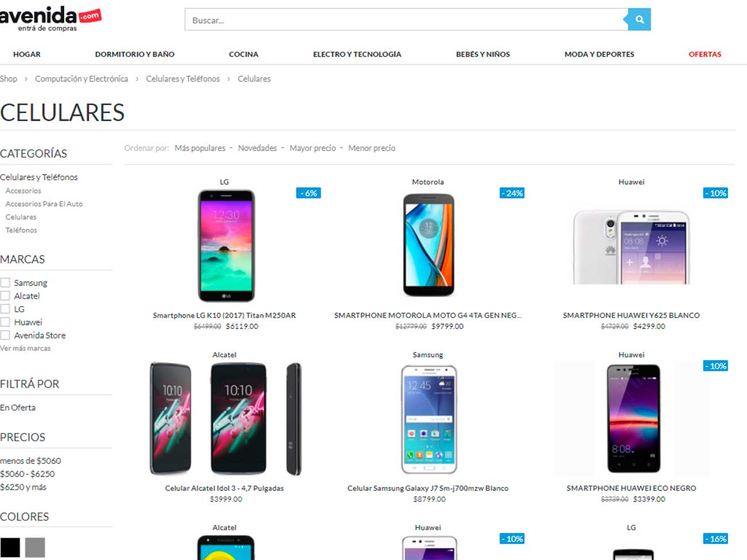
Task: Tick the Huawei brand filter checkbox
Action: tap(5, 322)
